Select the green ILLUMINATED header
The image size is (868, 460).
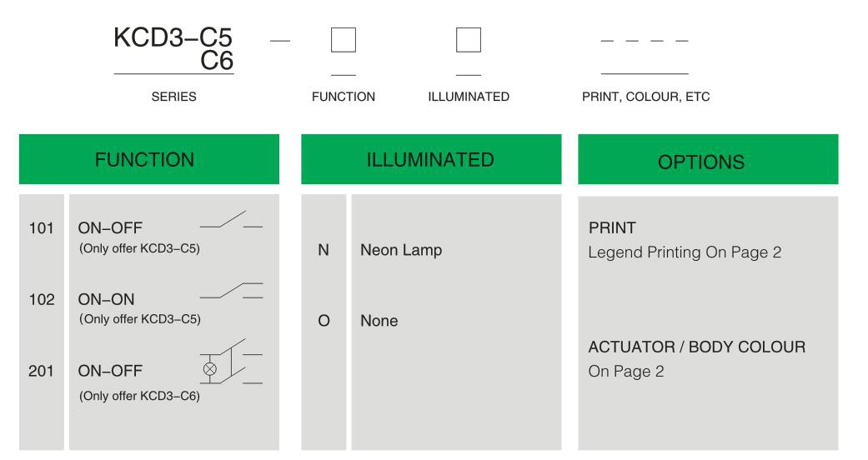point(431,159)
